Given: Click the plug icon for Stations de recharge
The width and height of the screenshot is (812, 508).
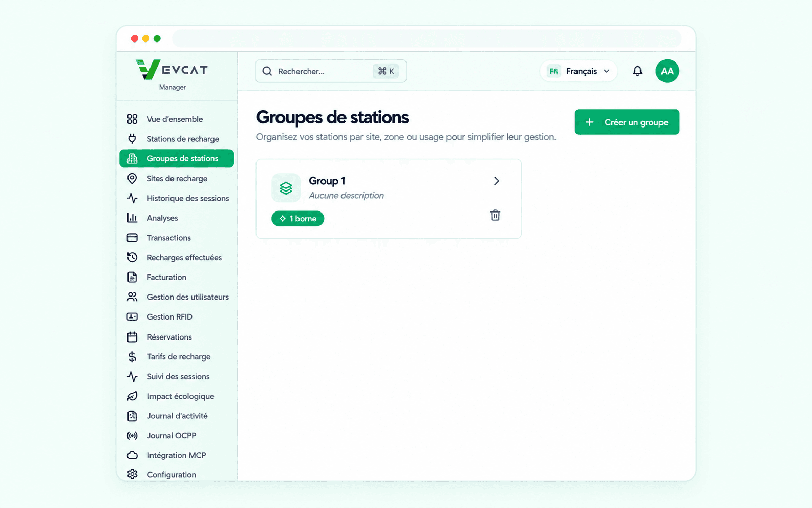Looking at the screenshot, I should point(132,139).
